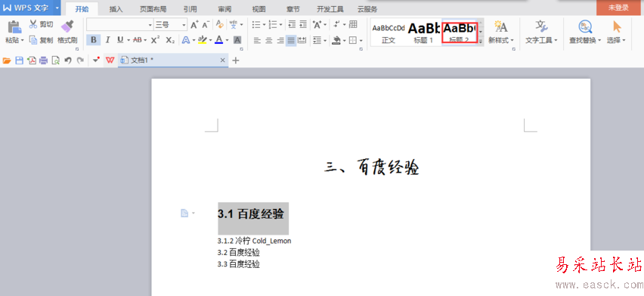Click the bulleted list icon
Viewport: 644px width, 296px height.
click(256, 25)
